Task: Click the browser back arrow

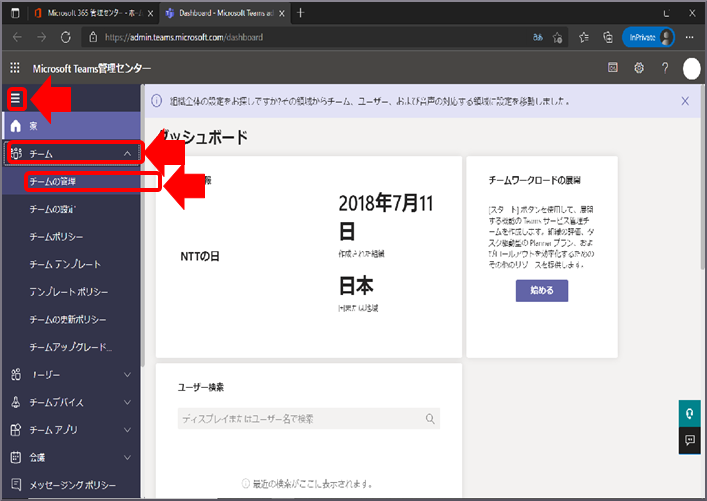Action: 17,37
